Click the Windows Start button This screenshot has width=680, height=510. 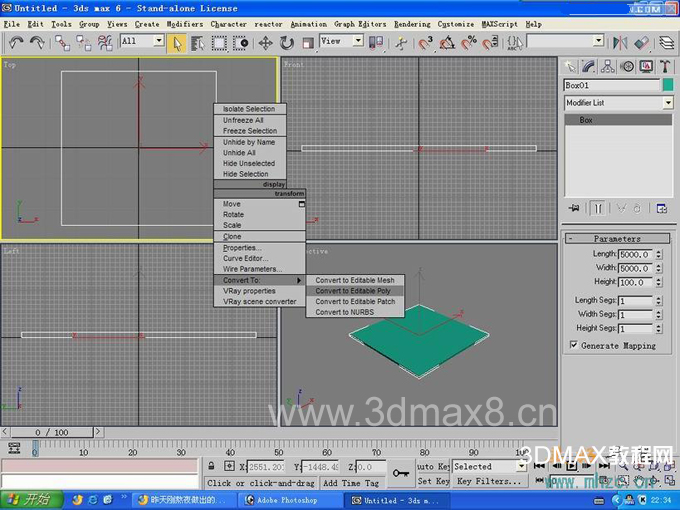pyautogui.click(x=31, y=500)
